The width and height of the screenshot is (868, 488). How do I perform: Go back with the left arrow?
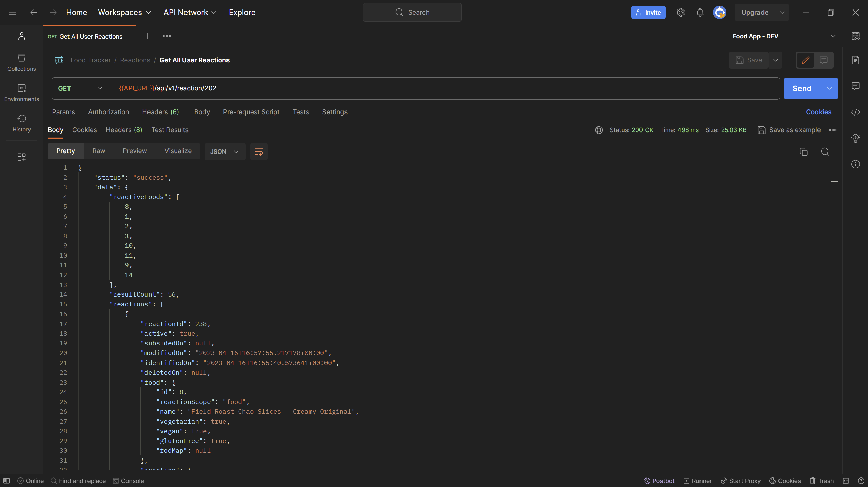point(33,13)
